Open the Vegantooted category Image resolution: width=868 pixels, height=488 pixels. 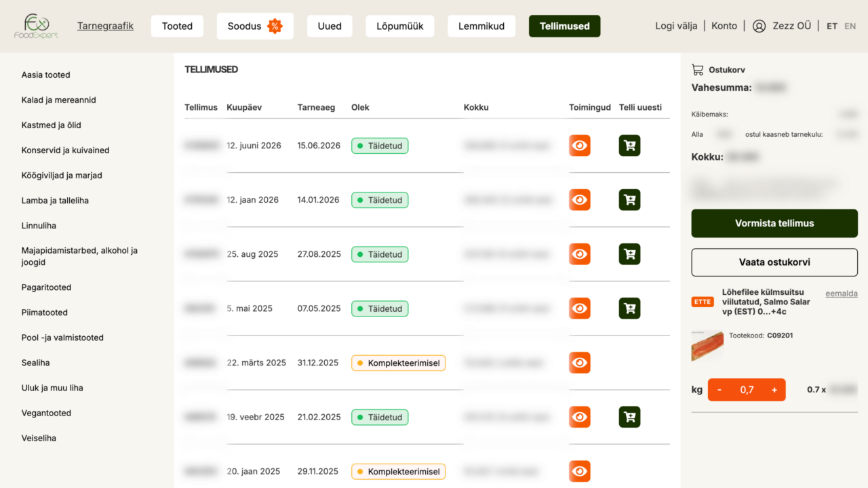point(46,413)
